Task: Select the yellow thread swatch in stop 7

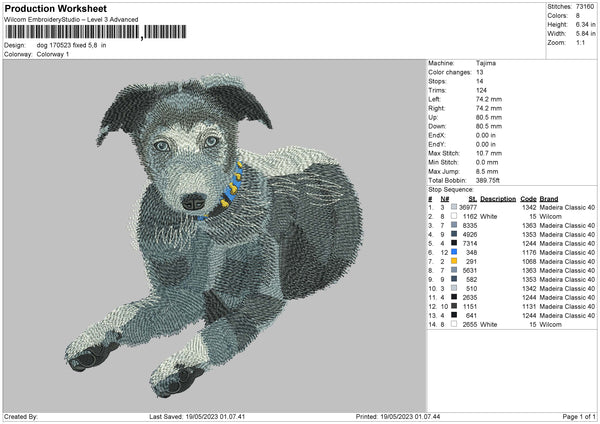Action: [455, 261]
